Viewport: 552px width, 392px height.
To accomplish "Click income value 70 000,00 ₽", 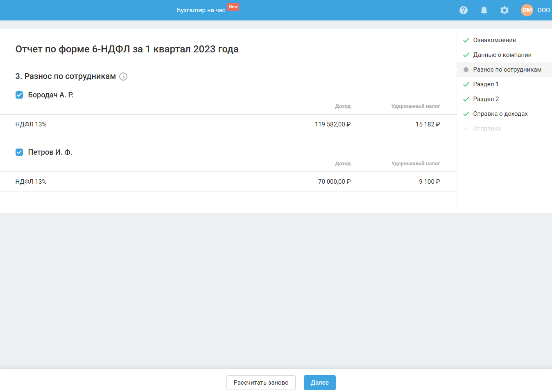I will point(334,182).
